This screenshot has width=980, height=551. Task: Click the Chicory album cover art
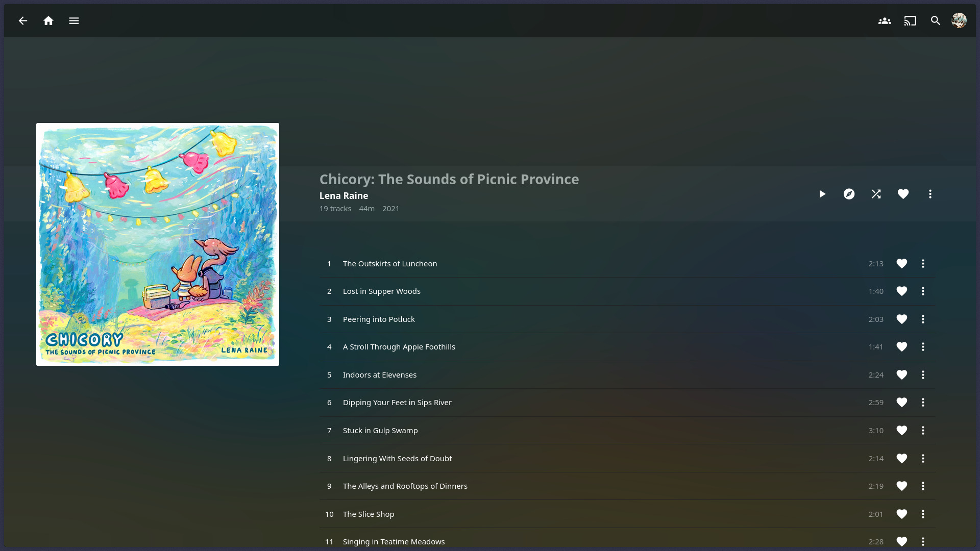158,244
